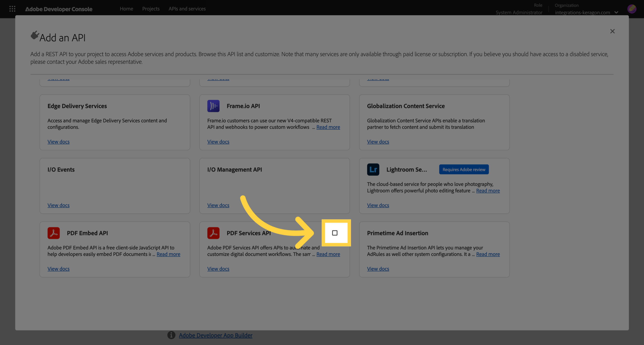
Task: Click Read more on Lightroom card
Action: tap(488, 191)
